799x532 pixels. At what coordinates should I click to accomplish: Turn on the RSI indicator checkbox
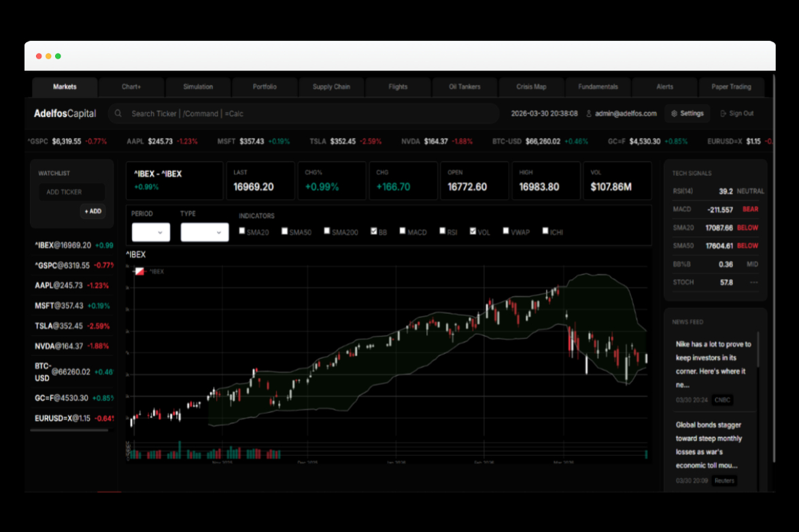pyautogui.click(x=442, y=231)
